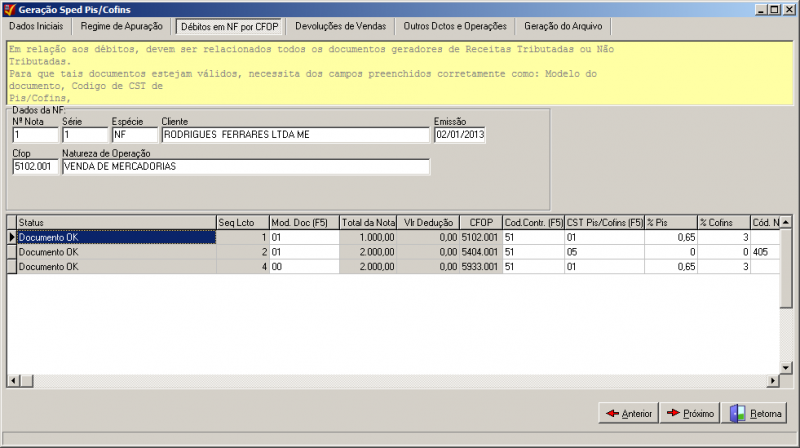This screenshot has width=800, height=448.
Task: Select Documento OK row with Seq 2
Action: [x=116, y=252]
